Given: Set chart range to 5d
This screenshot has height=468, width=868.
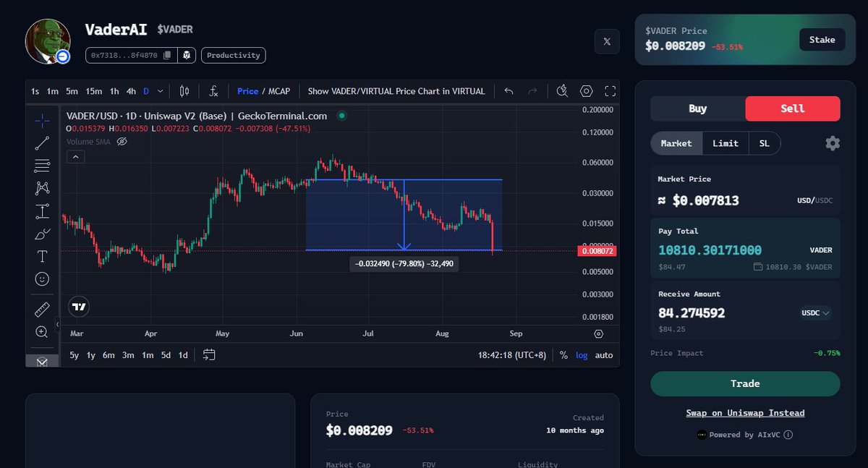Looking at the screenshot, I should point(166,355).
